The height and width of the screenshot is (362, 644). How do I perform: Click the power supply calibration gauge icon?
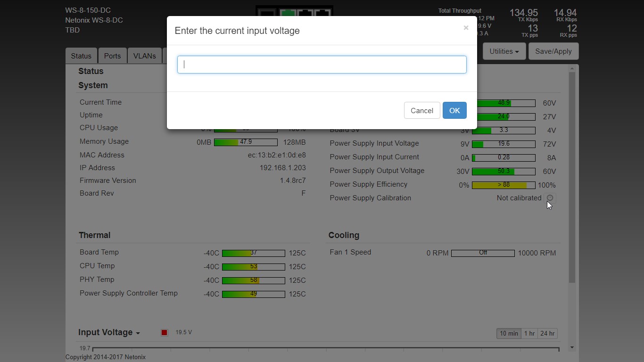point(550,198)
